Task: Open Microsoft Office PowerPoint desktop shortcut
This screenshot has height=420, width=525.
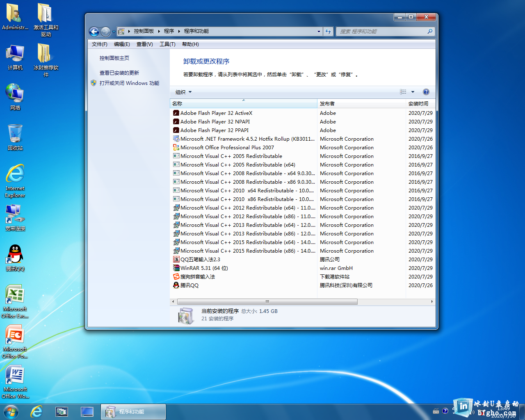Action: coord(15,342)
